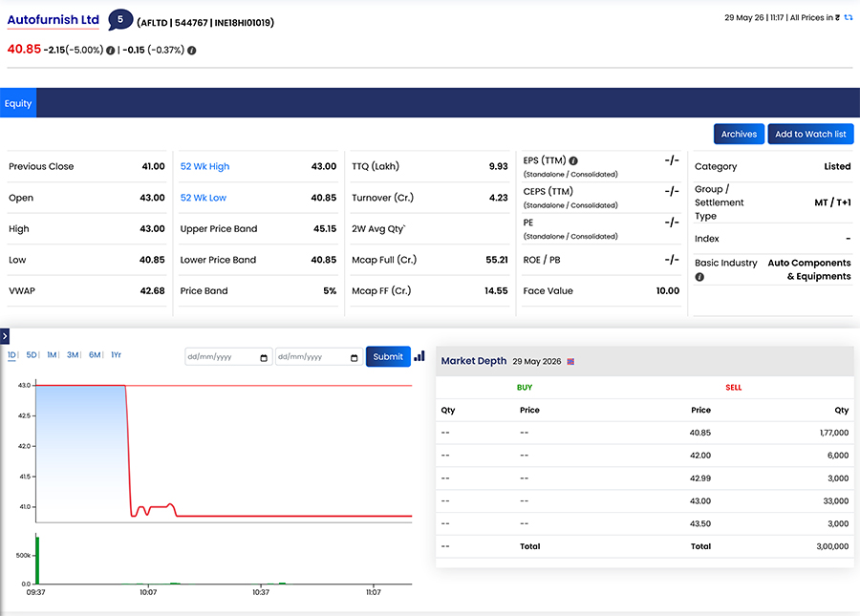Viewport: 860px width, 616px height.
Task: Click the Archives button
Action: pos(739,134)
